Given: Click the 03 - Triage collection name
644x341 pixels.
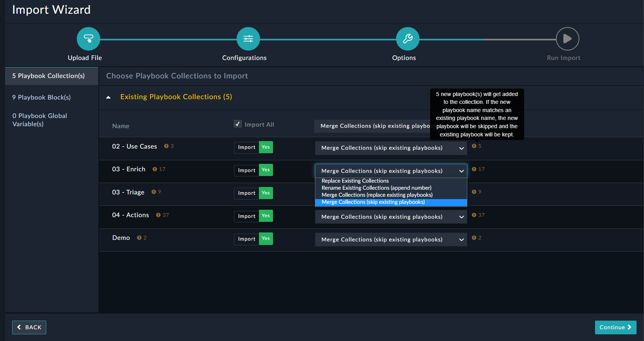Looking at the screenshot, I should [x=128, y=192].
